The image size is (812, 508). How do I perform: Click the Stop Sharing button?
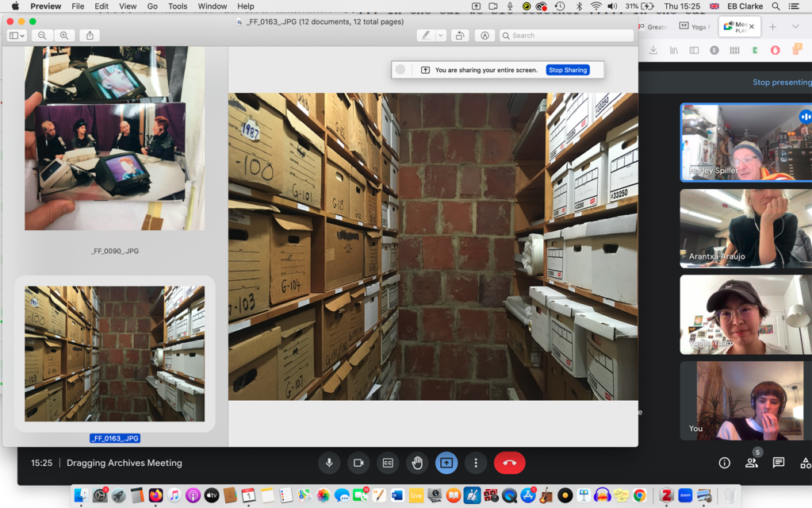568,70
